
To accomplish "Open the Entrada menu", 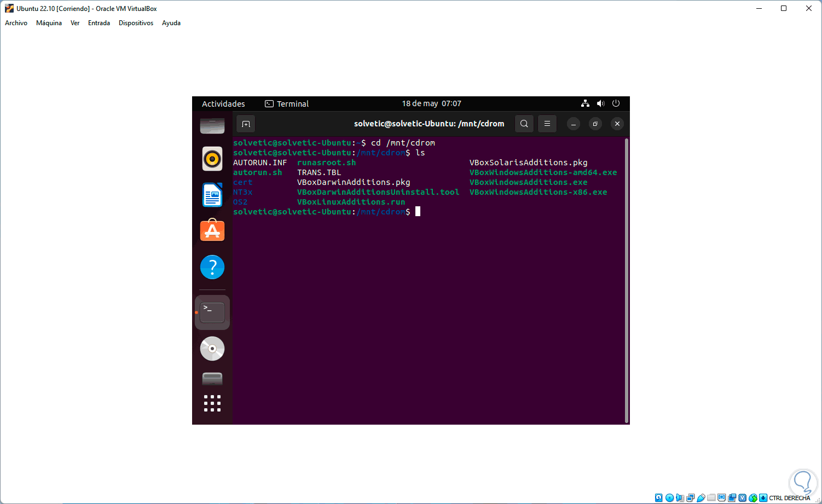I will pyautogui.click(x=99, y=23).
